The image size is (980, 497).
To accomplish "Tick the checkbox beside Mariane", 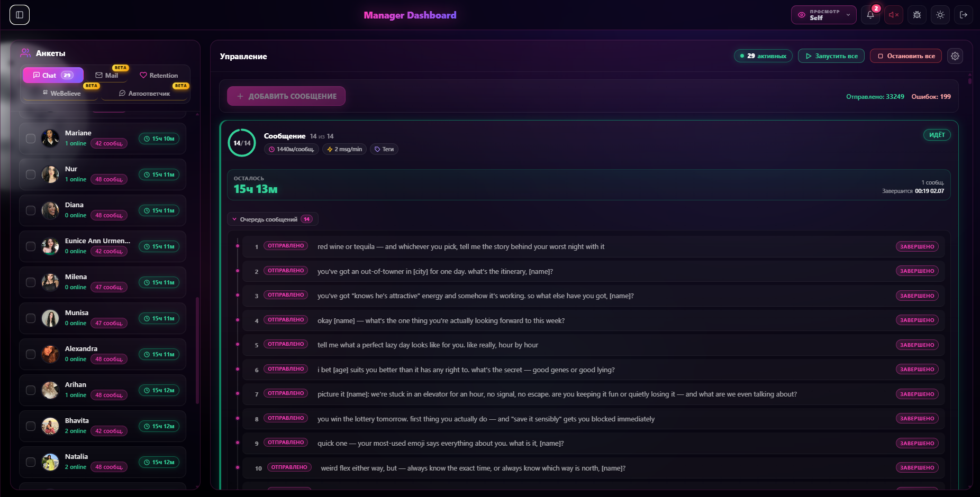I will pos(31,139).
